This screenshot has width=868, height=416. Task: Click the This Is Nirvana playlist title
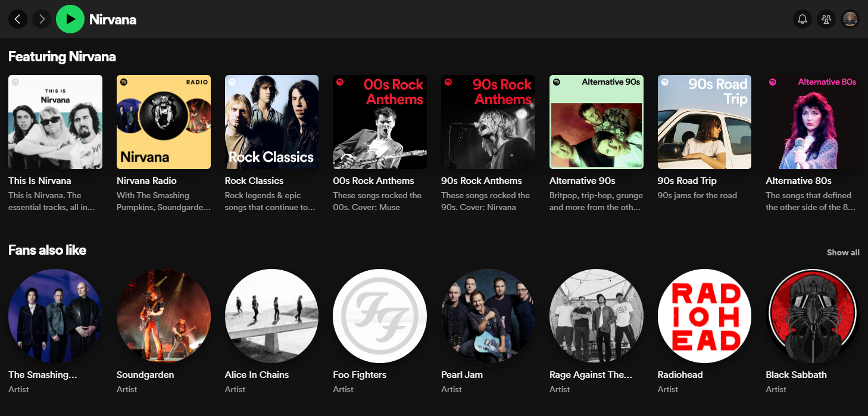[40, 180]
